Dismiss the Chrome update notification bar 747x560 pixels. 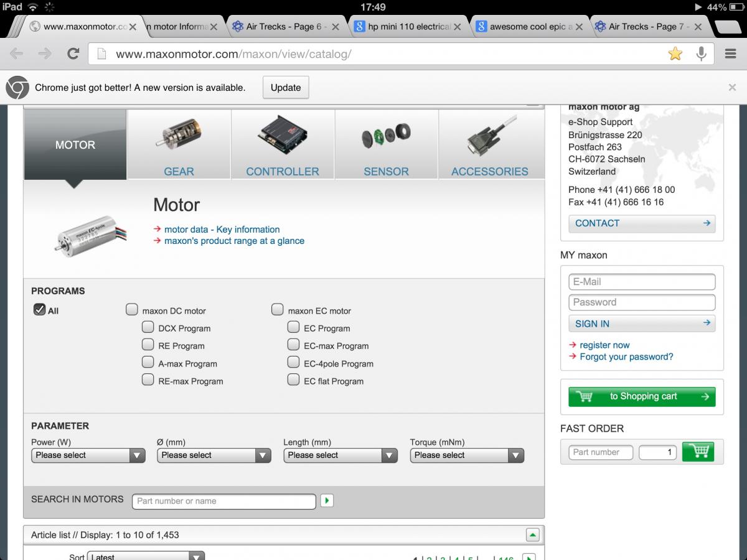coord(732,88)
